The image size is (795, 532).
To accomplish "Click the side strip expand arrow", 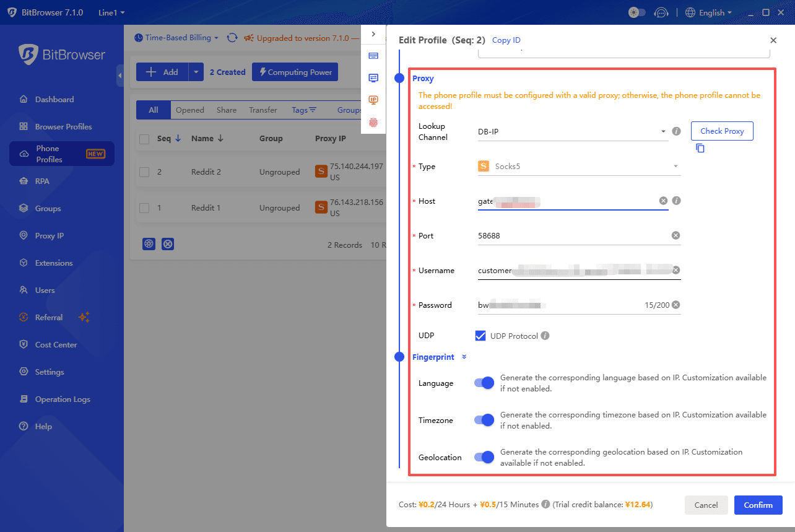I will click(x=373, y=34).
